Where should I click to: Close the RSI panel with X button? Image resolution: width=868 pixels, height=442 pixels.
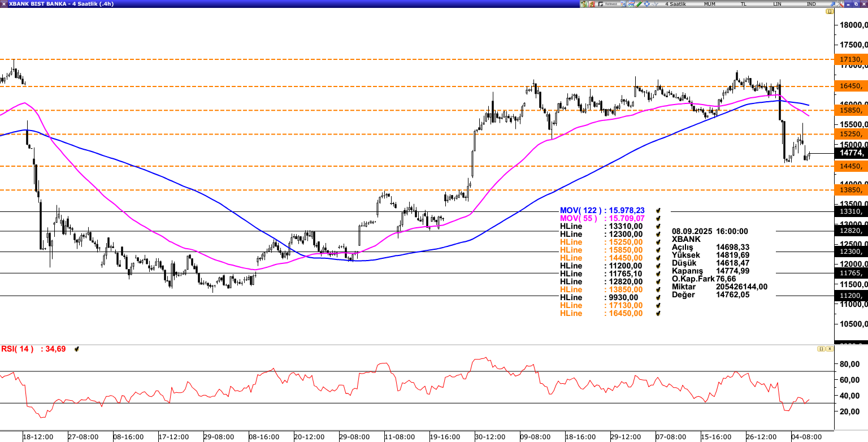click(x=830, y=349)
